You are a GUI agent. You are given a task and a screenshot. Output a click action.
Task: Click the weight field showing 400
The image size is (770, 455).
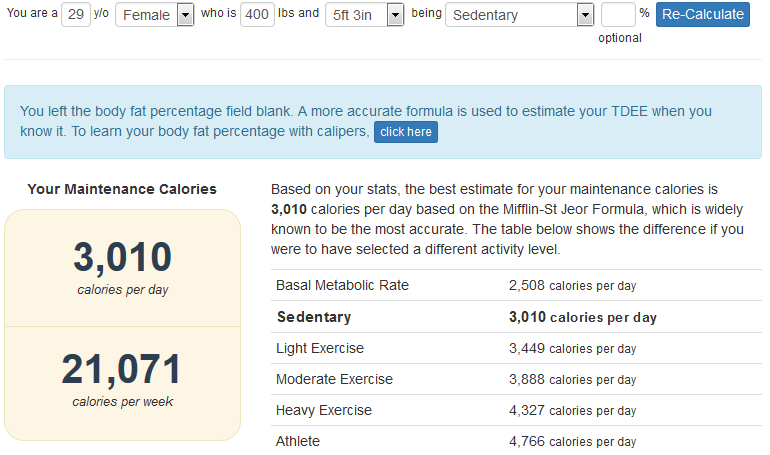pos(257,15)
